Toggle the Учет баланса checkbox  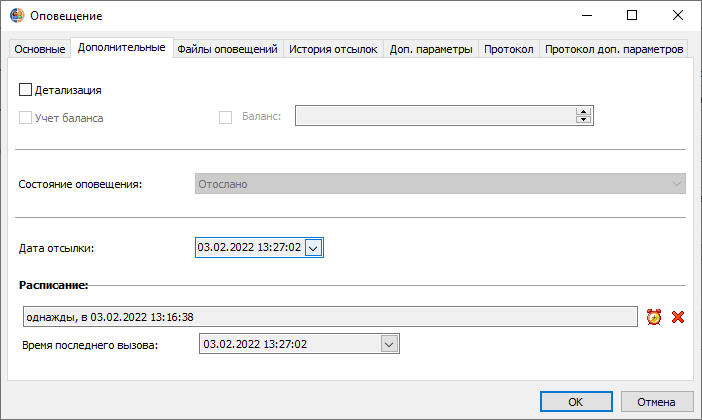(x=25, y=117)
